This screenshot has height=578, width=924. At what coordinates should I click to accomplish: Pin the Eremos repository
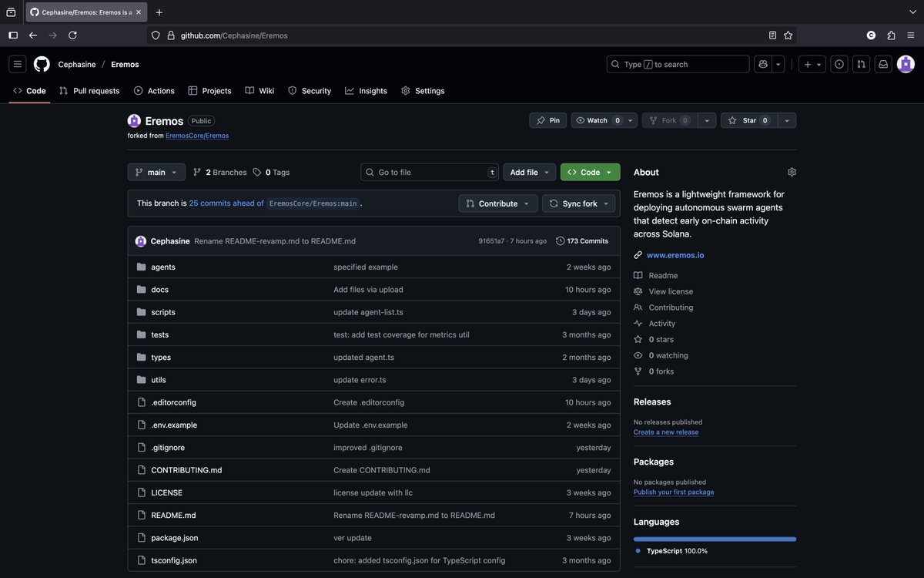547,120
